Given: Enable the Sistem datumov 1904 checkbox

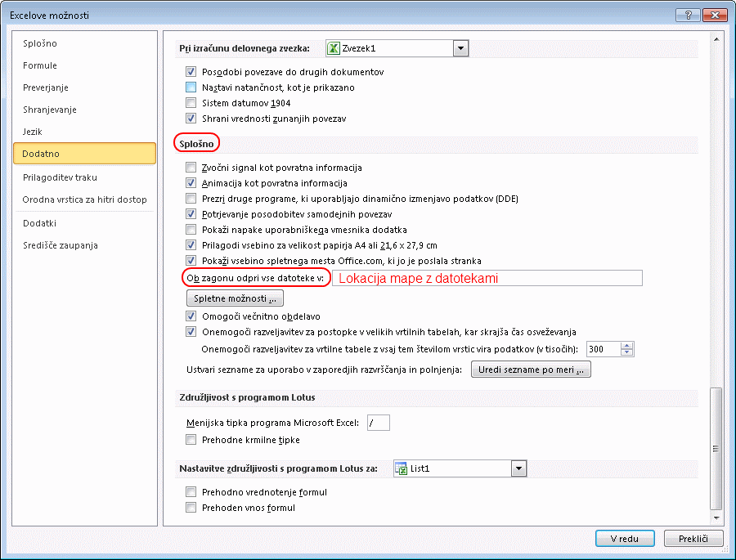Looking at the screenshot, I should [x=191, y=103].
